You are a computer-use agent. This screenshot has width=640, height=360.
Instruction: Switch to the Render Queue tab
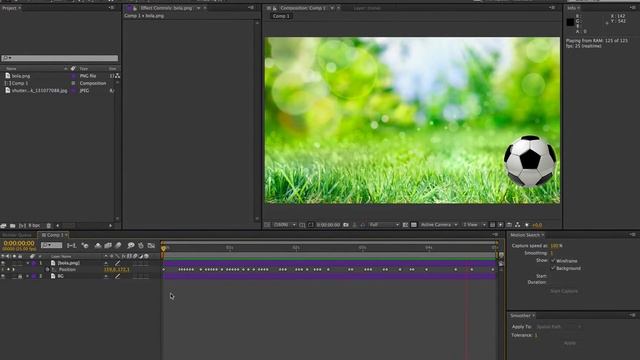coord(17,235)
